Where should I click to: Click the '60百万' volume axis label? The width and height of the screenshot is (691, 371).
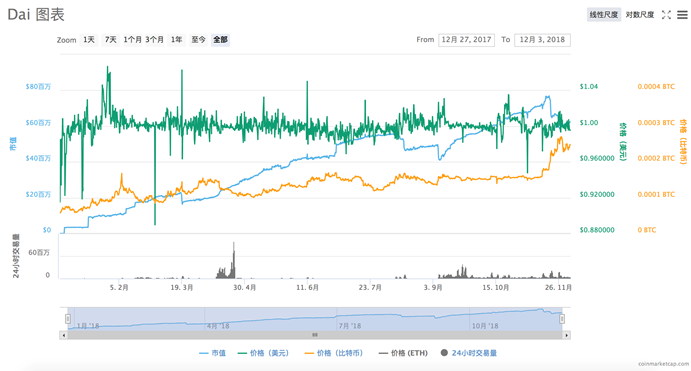(39, 253)
